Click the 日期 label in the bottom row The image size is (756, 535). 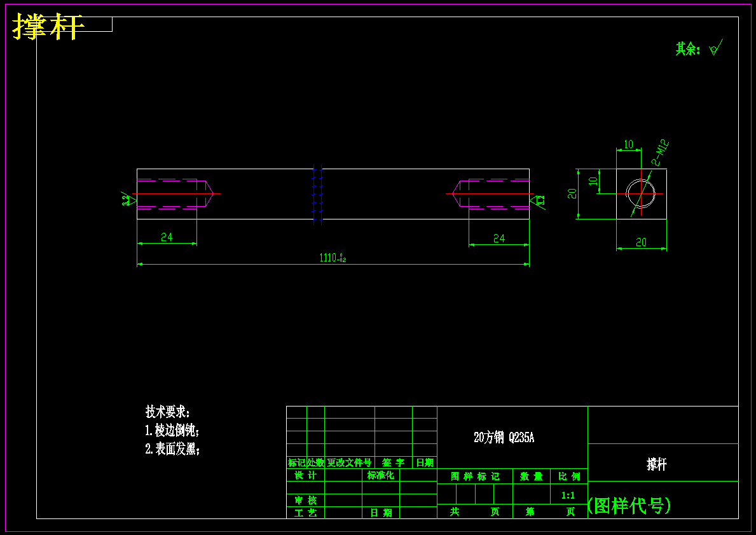[381, 513]
